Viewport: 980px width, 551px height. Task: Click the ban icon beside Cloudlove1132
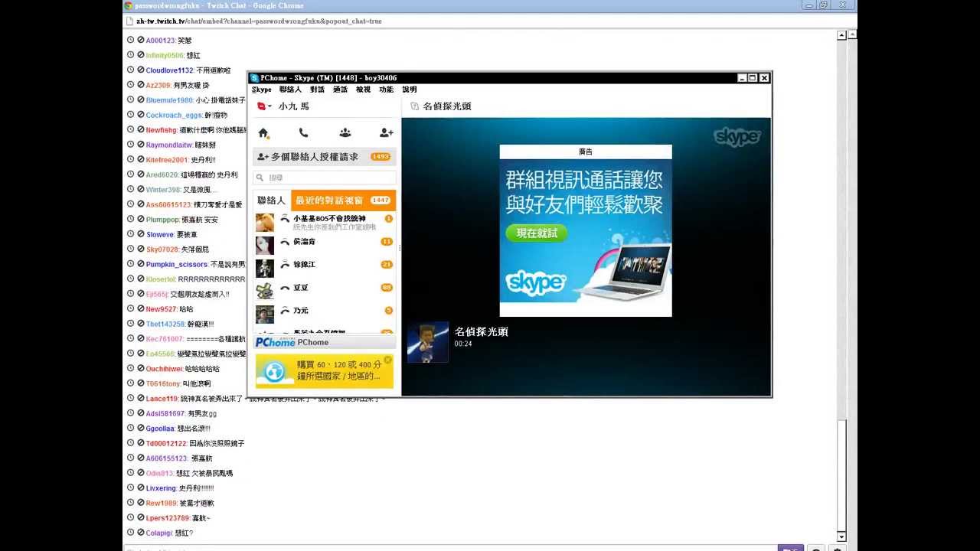pyautogui.click(x=141, y=70)
